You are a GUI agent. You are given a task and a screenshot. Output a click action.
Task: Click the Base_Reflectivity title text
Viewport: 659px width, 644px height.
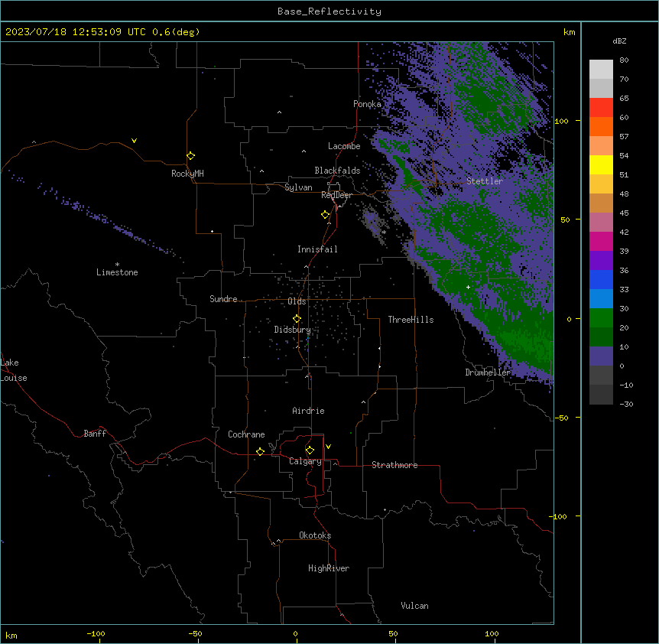329,11
